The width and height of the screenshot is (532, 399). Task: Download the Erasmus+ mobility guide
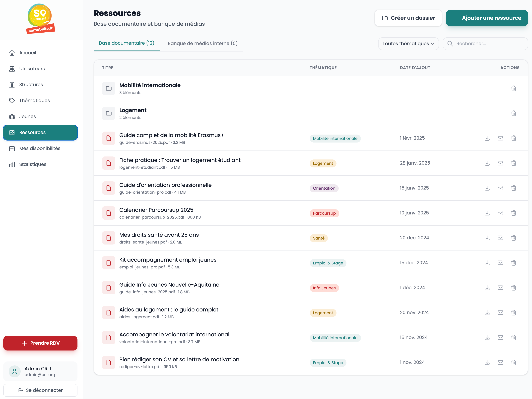[x=487, y=138]
